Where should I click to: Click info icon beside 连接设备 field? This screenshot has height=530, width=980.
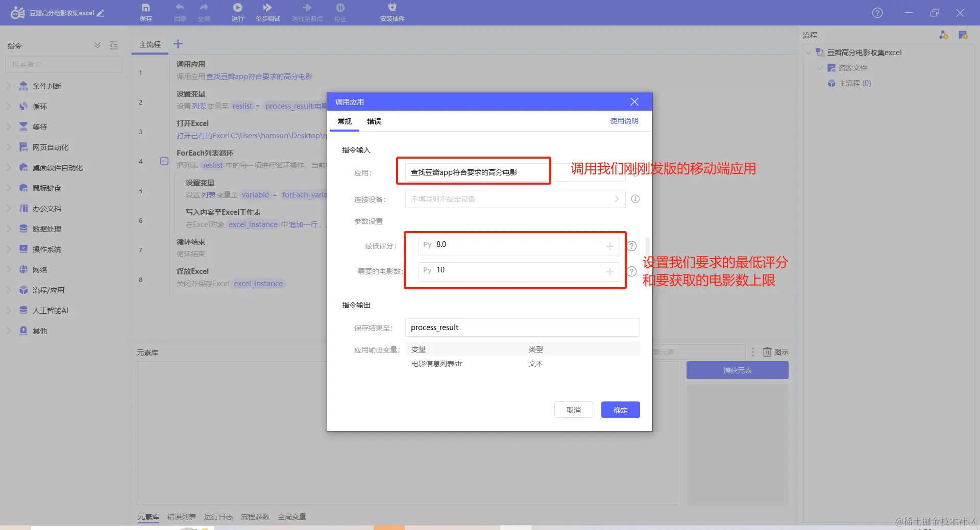click(635, 199)
